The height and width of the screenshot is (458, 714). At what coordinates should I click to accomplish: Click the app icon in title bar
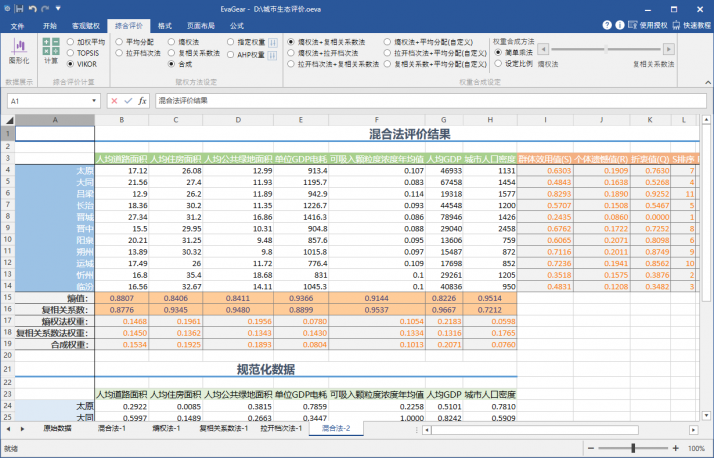[7, 9]
